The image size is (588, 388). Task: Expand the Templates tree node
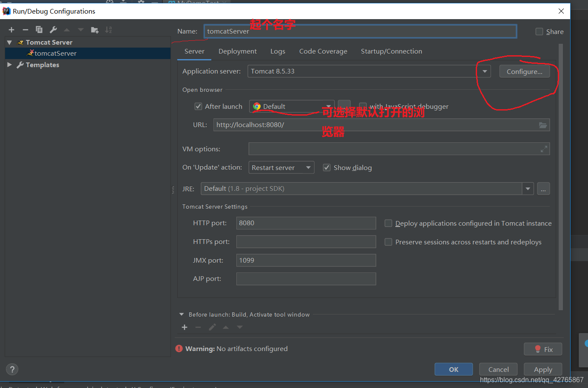(9, 65)
